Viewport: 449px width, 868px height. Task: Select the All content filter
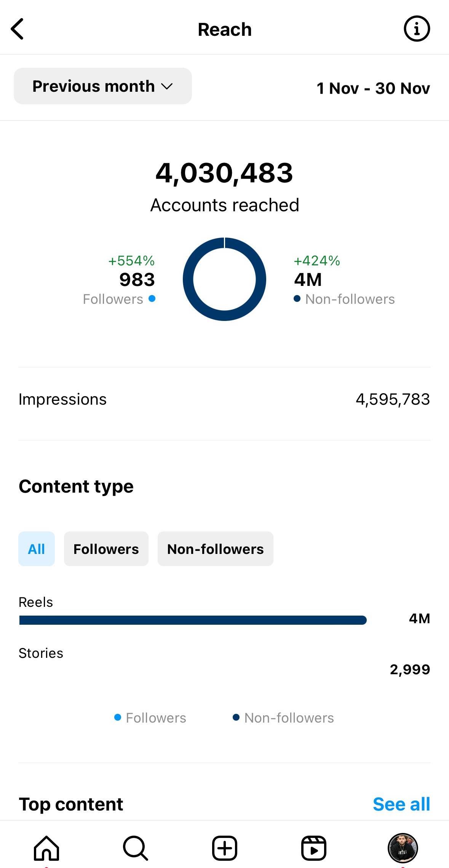click(37, 549)
